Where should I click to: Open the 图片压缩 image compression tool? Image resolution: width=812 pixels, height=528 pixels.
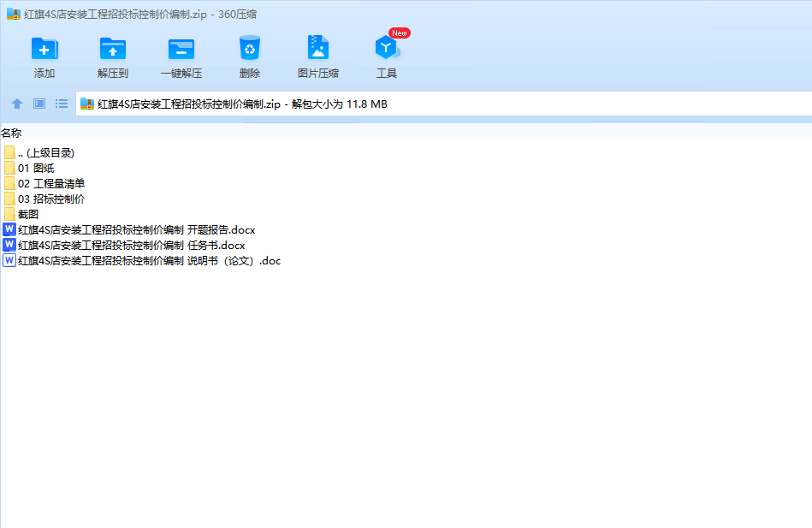point(318,48)
